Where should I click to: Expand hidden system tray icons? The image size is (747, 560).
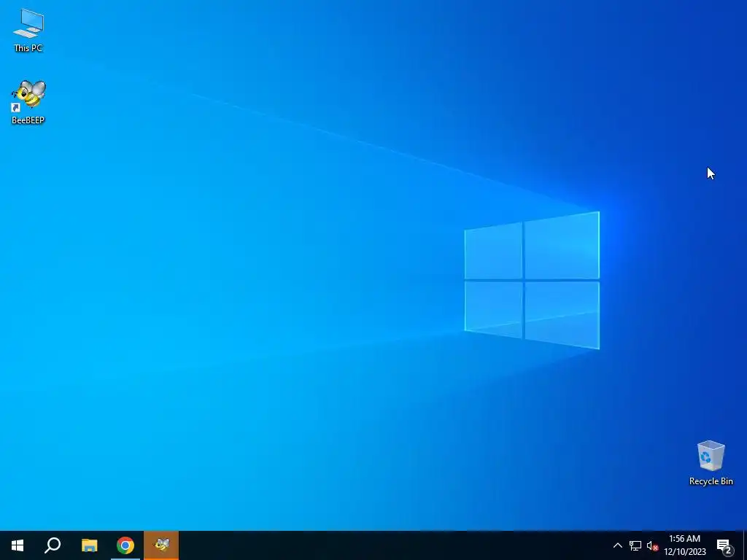tap(617, 545)
